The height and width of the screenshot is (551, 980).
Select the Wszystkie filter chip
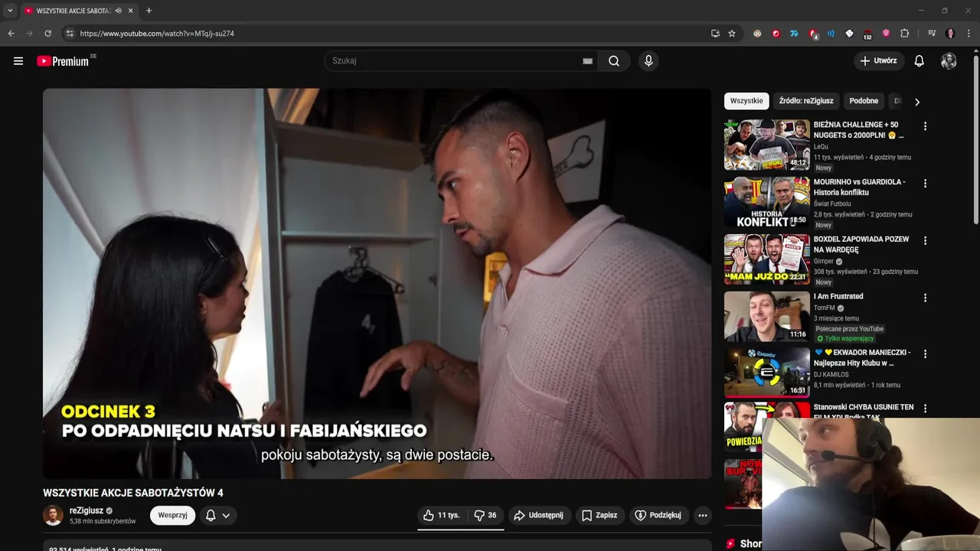pos(746,101)
